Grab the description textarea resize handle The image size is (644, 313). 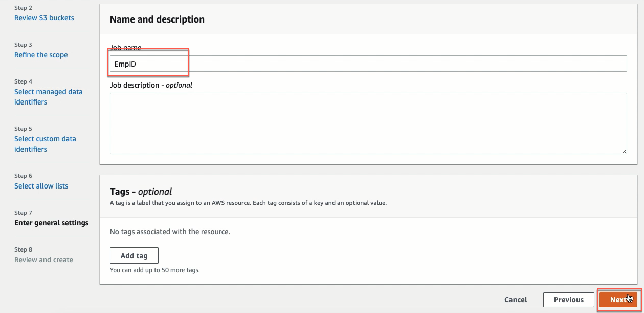[624, 151]
